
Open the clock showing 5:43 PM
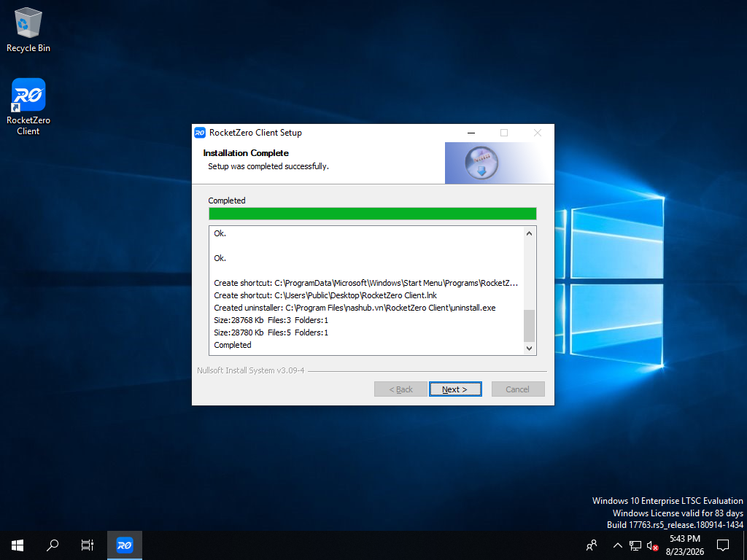(684, 545)
